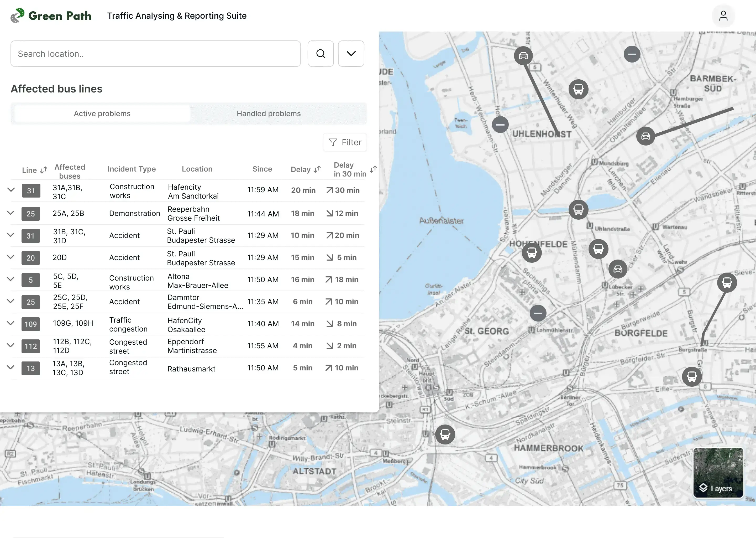Open the user profile icon

click(723, 15)
